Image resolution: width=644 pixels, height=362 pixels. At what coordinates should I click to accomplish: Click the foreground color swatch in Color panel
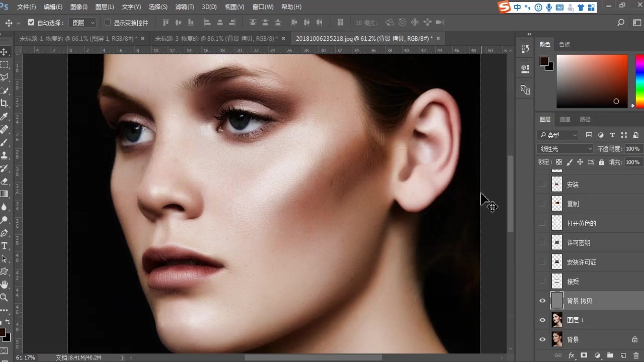point(544,61)
